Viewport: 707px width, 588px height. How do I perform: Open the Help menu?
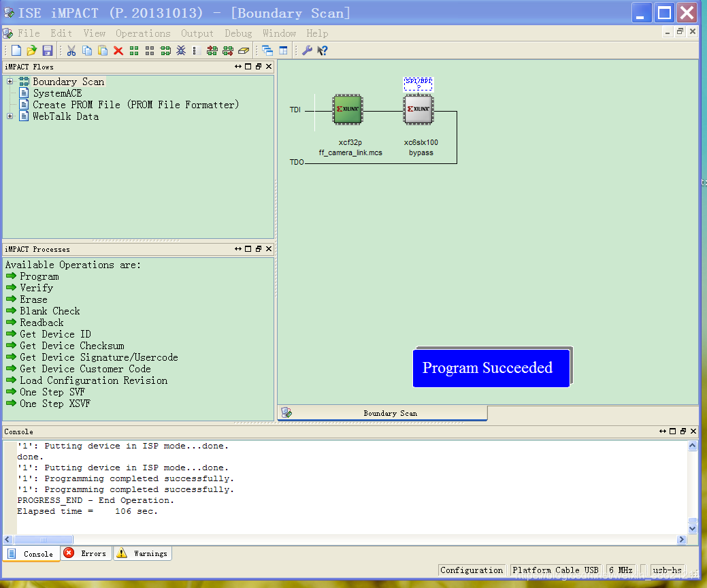(317, 33)
